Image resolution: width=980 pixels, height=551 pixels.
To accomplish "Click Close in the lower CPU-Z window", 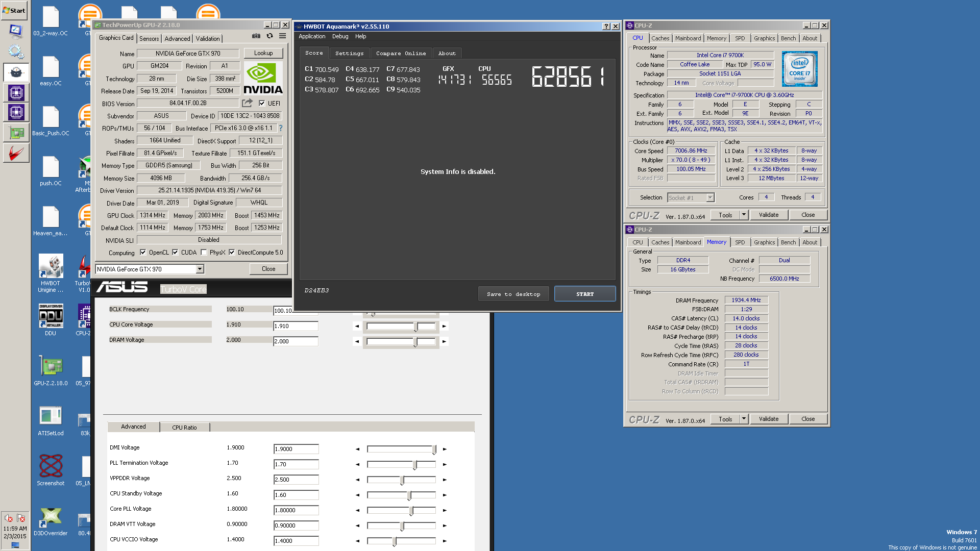I will tap(808, 419).
